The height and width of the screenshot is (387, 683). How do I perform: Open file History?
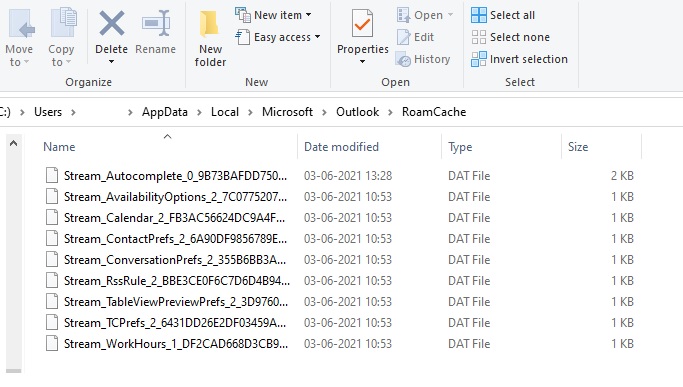(x=423, y=59)
